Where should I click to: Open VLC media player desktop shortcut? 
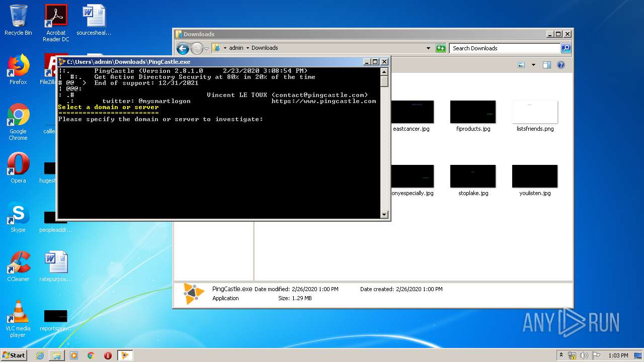tap(18, 319)
